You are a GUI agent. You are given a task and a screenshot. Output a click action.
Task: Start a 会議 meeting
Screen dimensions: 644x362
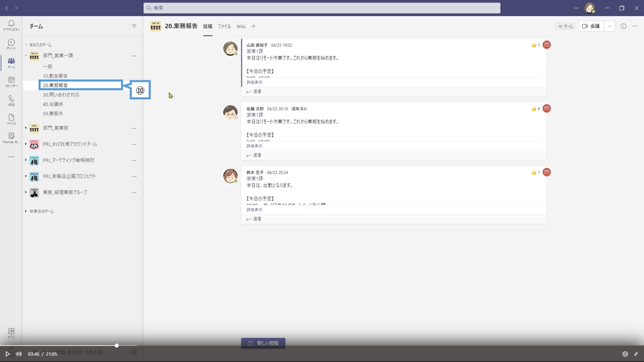pos(591,26)
